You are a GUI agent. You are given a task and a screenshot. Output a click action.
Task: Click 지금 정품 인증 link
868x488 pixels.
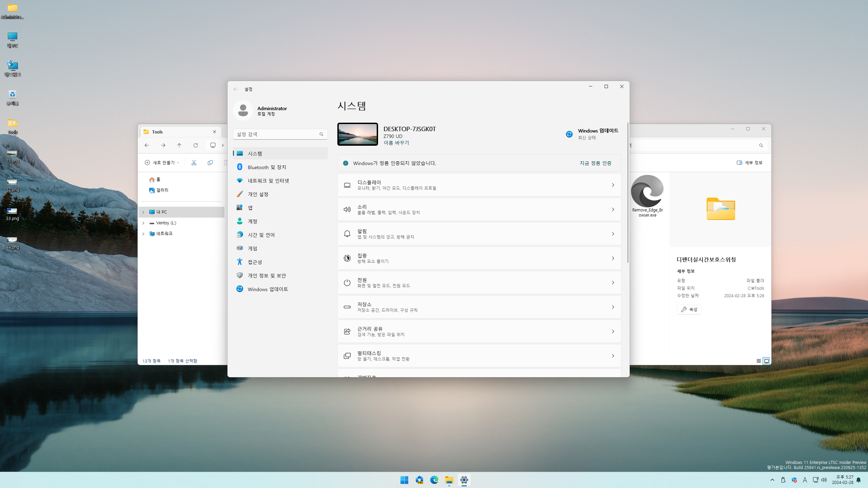[x=595, y=163]
